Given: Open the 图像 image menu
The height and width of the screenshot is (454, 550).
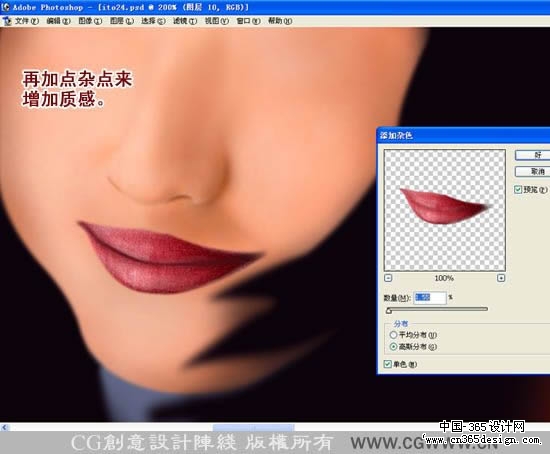Looking at the screenshot, I should click(x=90, y=21).
